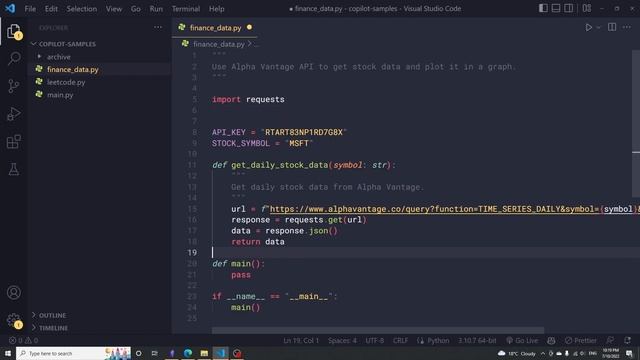Click the horizontal editor scrollbar
The image size is (640, 360).
click(x=378, y=330)
